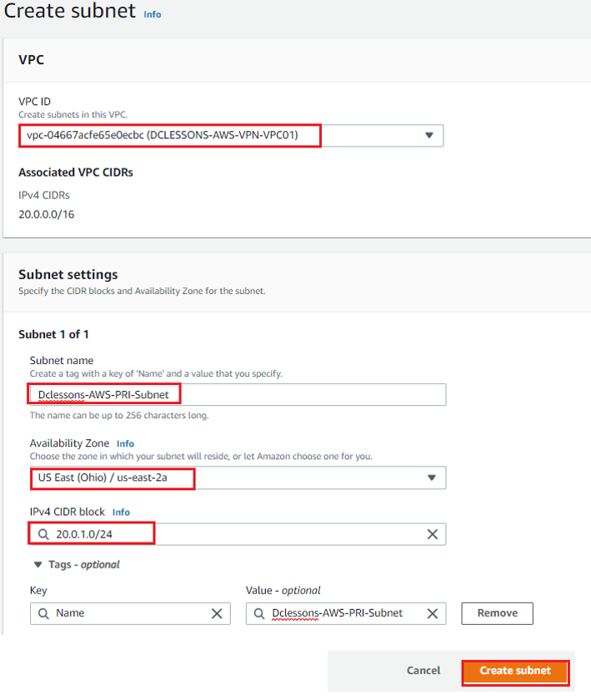
Task: Clear the IPv4 CIDR block field
Action: coord(432,534)
